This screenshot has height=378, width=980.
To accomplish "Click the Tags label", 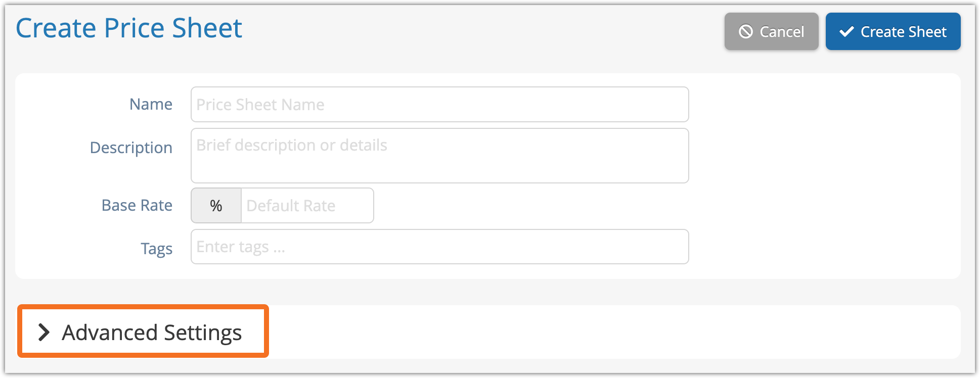I will pyautogui.click(x=156, y=249).
